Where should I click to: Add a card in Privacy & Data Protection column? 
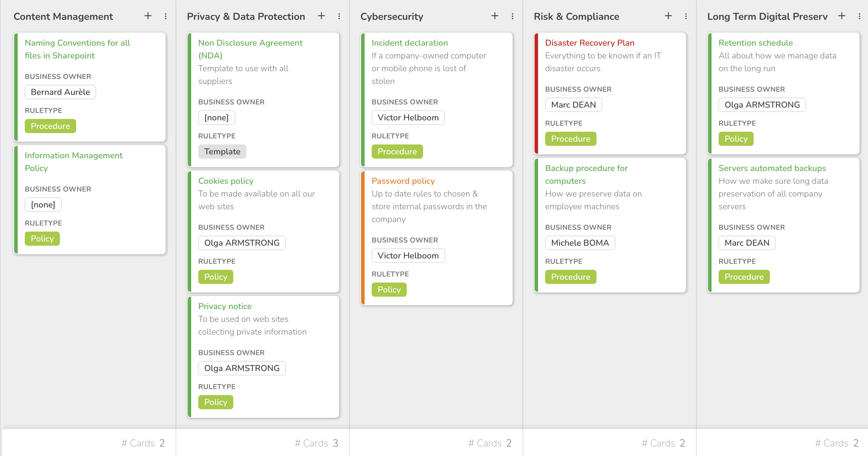coord(321,16)
